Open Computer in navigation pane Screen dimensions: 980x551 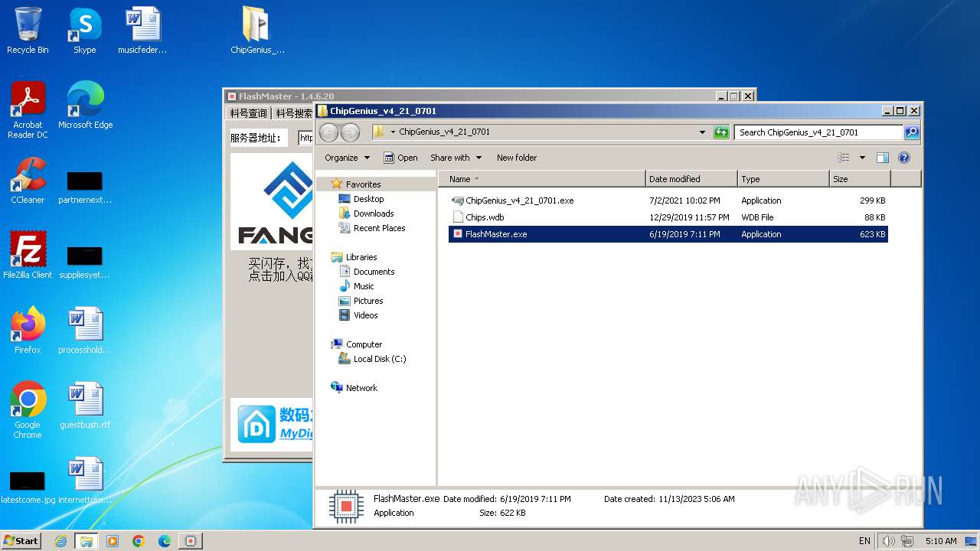pos(364,344)
